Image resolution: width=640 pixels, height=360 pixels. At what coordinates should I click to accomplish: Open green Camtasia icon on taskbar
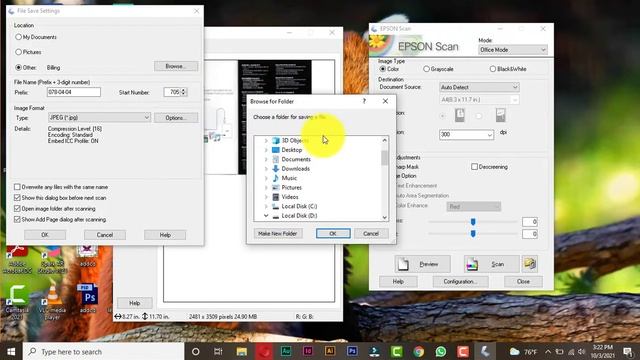396,351
